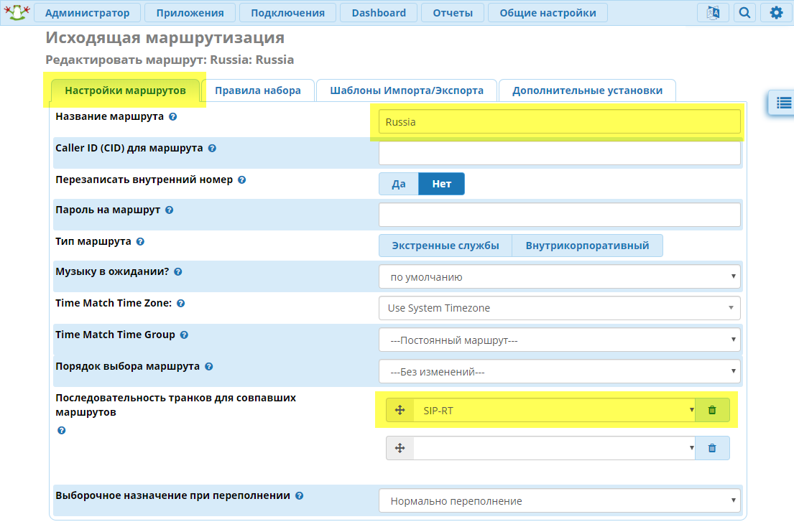The height and width of the screenshot is (532, 794).
Task: Open the Dashboard menu item
Action: 379,13
